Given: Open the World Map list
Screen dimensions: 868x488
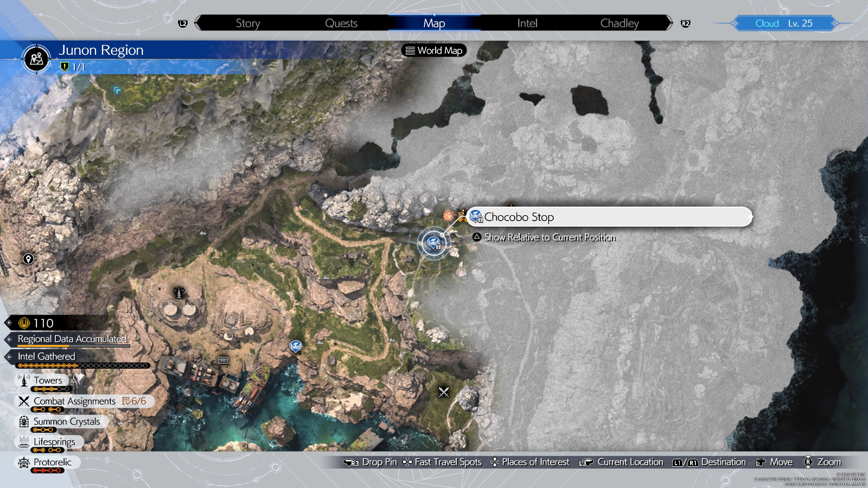Looking at the screenshot, I should (x=434, y=50).
